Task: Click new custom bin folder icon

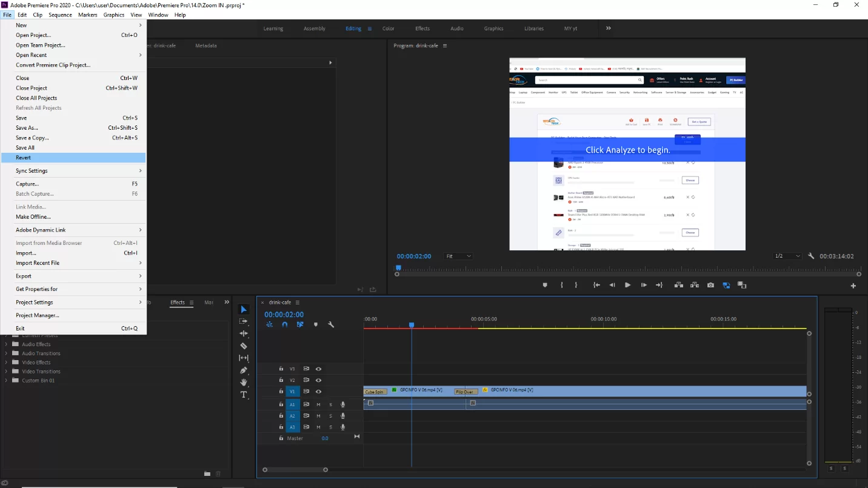Action: tap(207, 473)
